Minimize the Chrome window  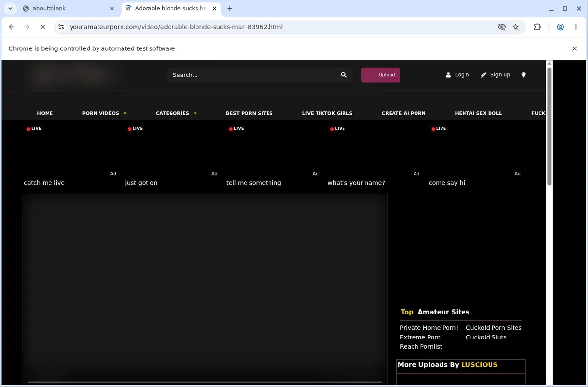(x=551, y=8)
